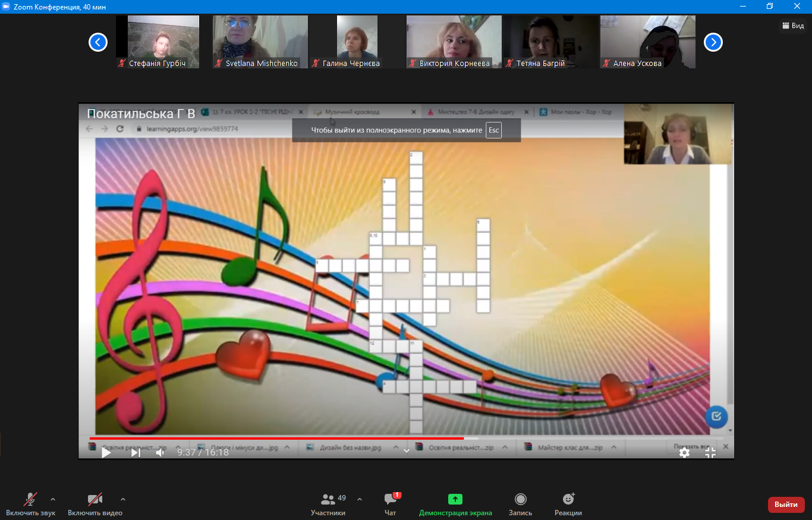The width and height of the screenshot is (812, 520).
Task: Unmute microphone in Zoom
Action: click(x=31, y=504)
